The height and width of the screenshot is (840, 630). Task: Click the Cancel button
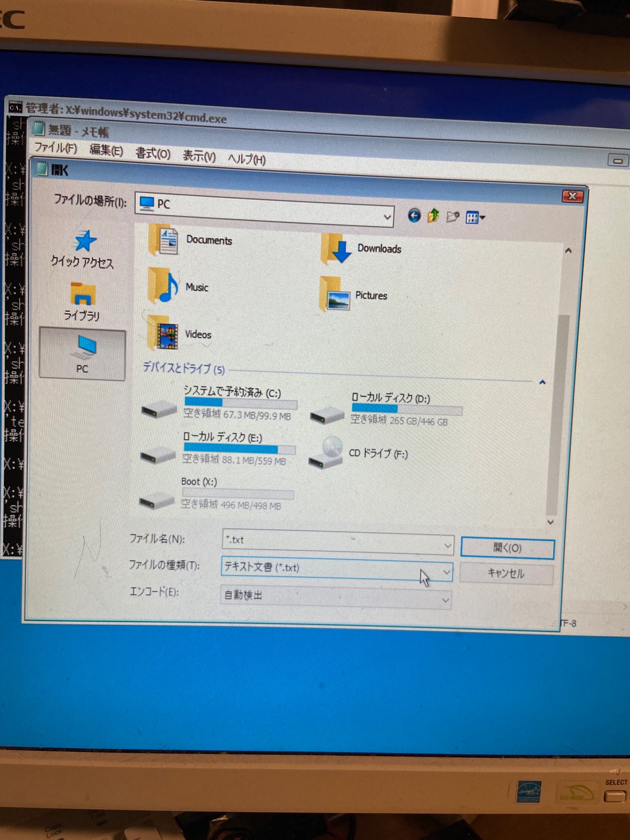point(506,573)
